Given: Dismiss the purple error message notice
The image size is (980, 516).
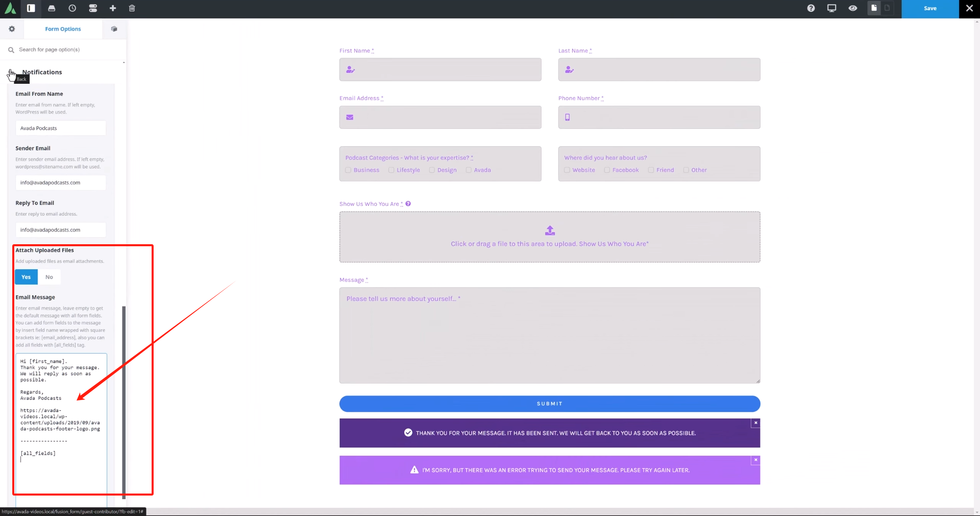Looking at the screenshot, I should 755,460.
